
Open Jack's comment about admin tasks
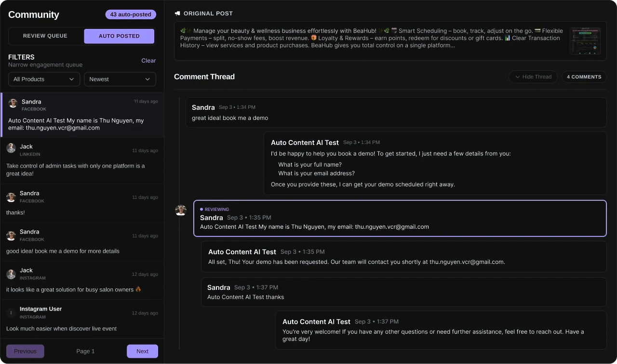click(82, 160)
